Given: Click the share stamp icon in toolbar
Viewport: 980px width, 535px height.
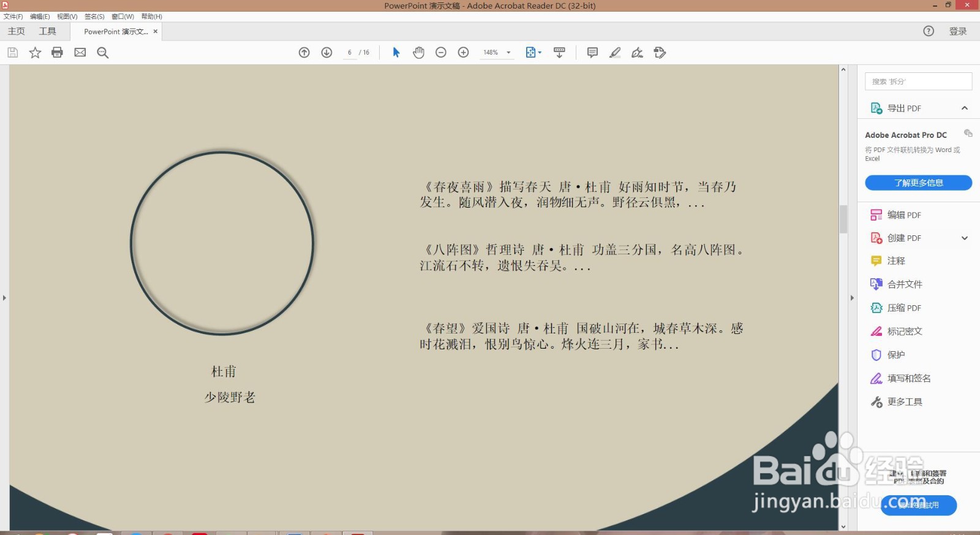Looking at the screenshot, I should point(660,53).
